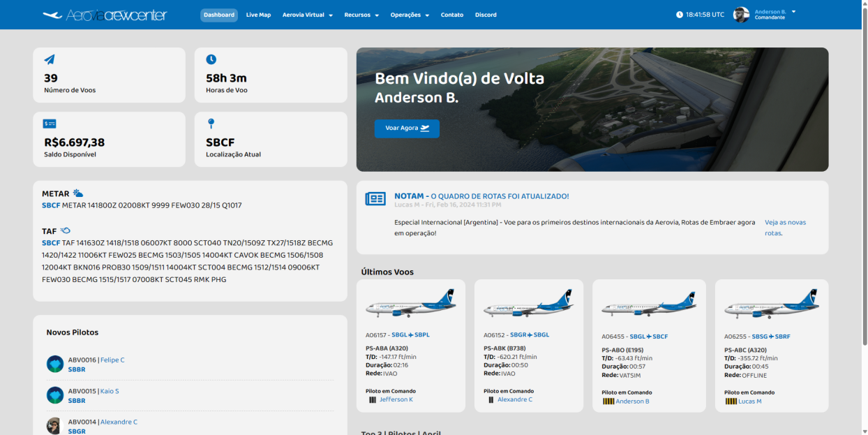The height and width of the screenshot is (435, 868).
Task: Open the Recursos dropdown menu
Action: [x=361, y=15]
